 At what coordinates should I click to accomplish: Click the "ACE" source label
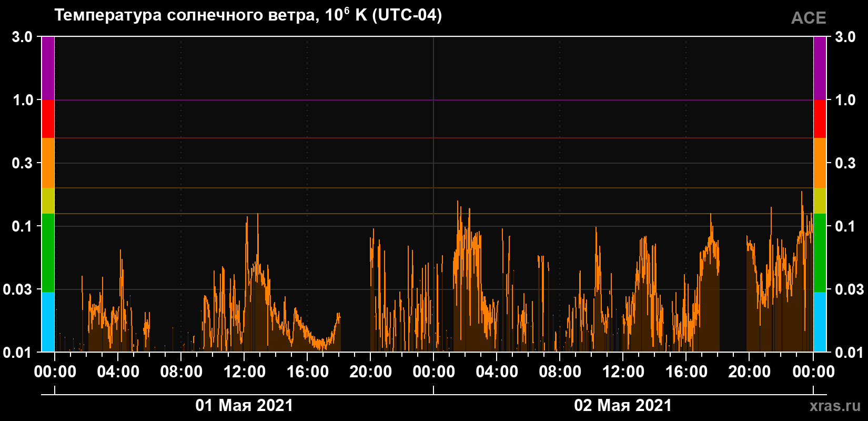[x=809, y=18]
